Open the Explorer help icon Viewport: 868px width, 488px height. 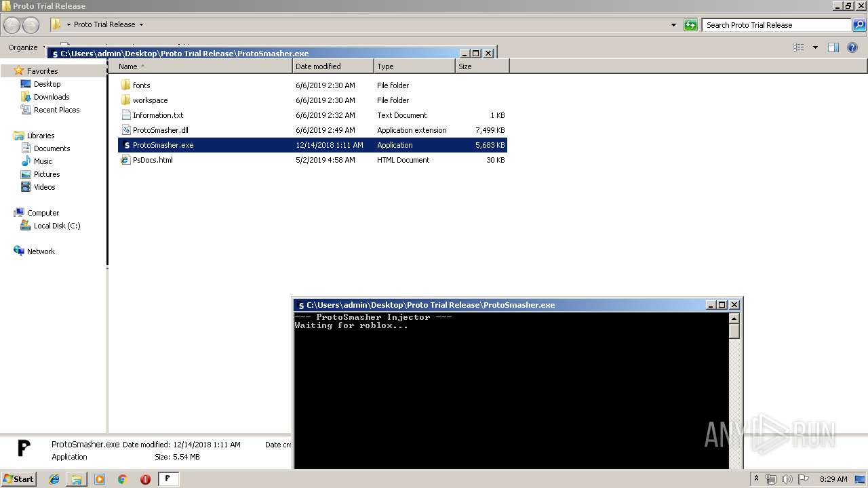pyautogui.click(x=852, y=47)
